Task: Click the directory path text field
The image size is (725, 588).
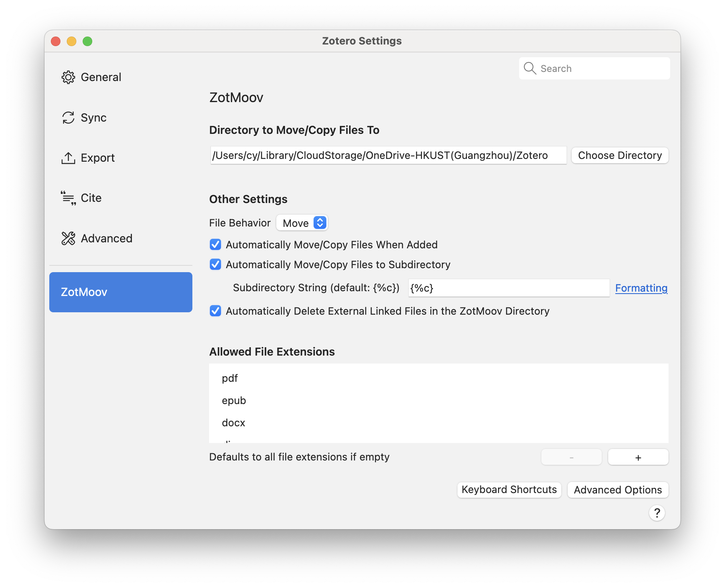Action: [388, 155]
